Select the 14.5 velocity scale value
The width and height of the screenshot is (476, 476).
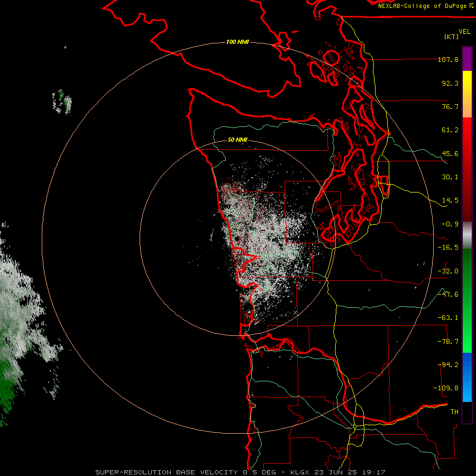(450, 200)
